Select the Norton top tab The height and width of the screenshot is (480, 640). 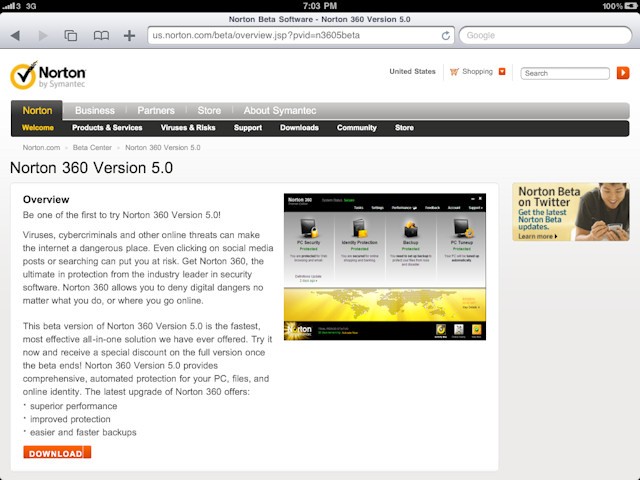pyautogui.click(x=37, y=110)
